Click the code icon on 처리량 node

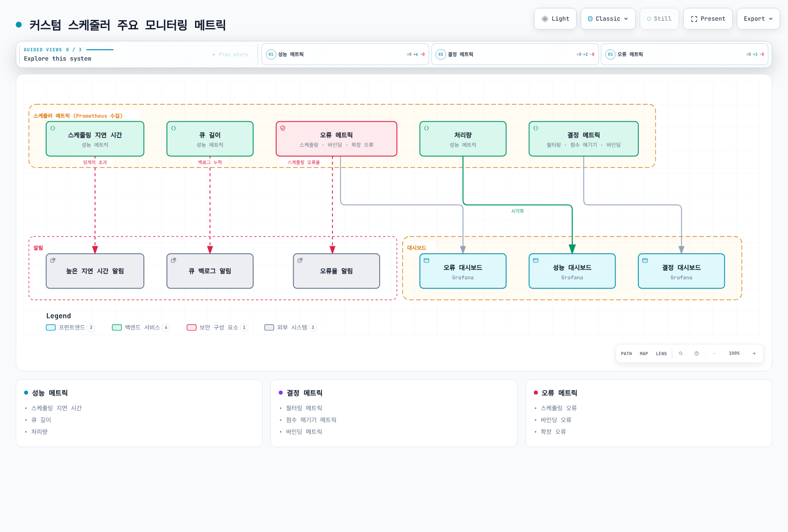[427, 128]
